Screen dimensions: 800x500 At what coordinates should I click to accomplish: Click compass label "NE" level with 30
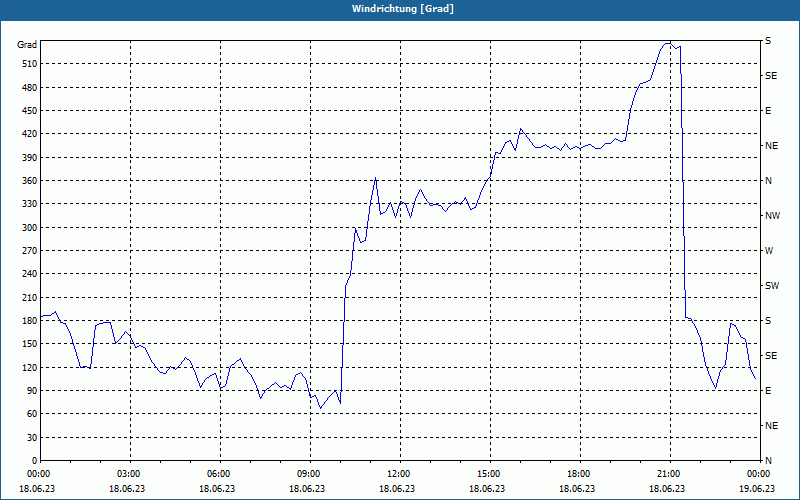[772, 426]
